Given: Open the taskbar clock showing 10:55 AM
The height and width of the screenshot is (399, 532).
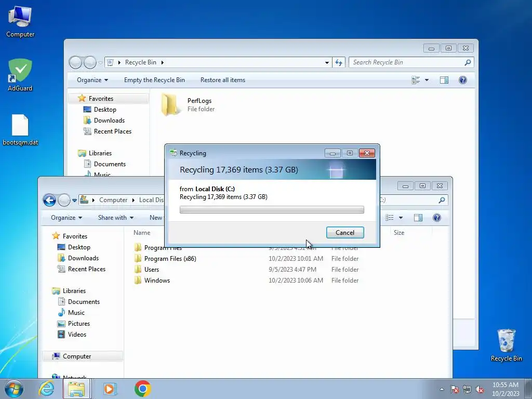Looking at the screenshot, I should click(x=506, y=389).
